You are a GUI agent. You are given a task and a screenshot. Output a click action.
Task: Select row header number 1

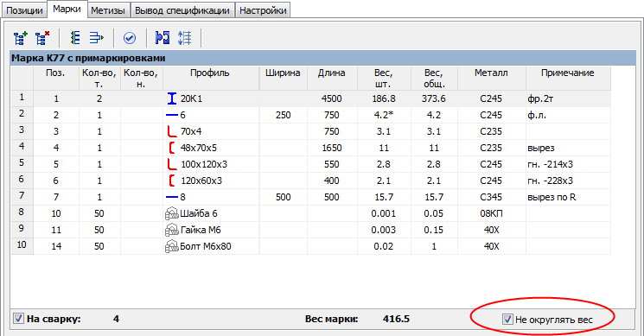pyautogui.click(x=22, y=98)
